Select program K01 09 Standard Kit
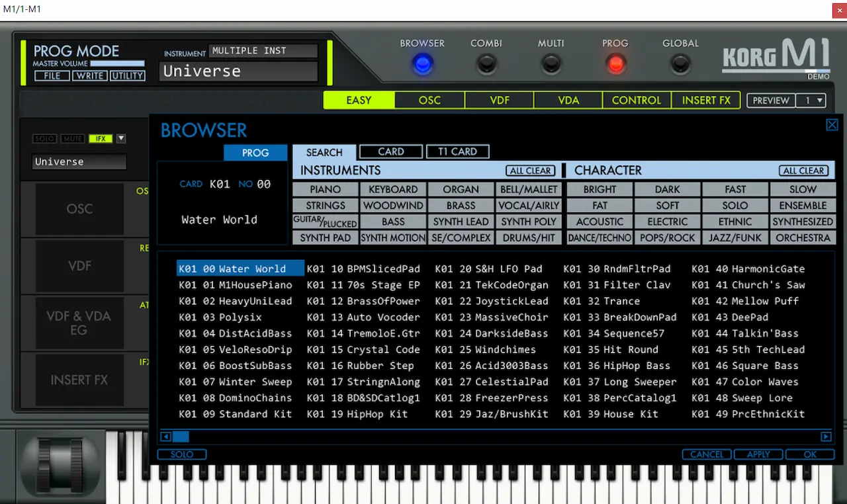The image size is (847, 504). [236, 414]
